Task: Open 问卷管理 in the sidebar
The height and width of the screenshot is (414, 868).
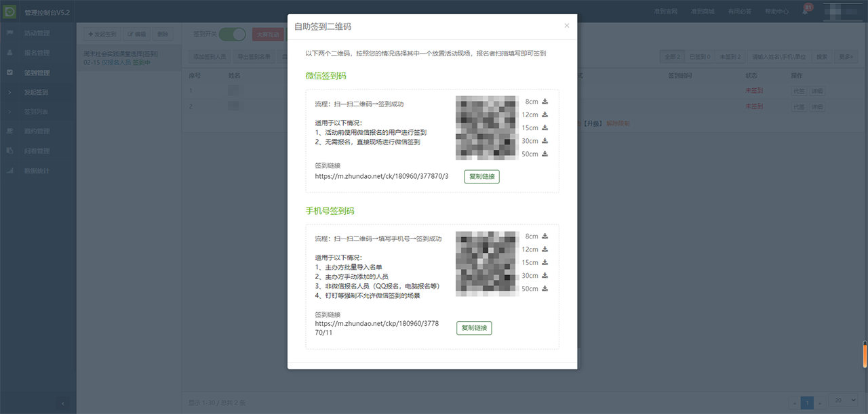Action: [x=37, y=151]
